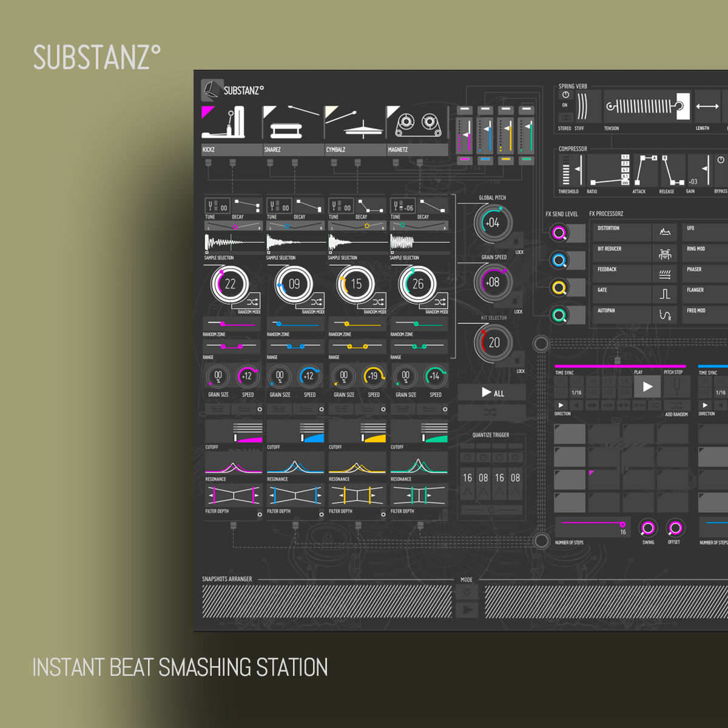Select the Freq Mod effect processor
Screen dimensions: 728x728
(x=705, y=314)
